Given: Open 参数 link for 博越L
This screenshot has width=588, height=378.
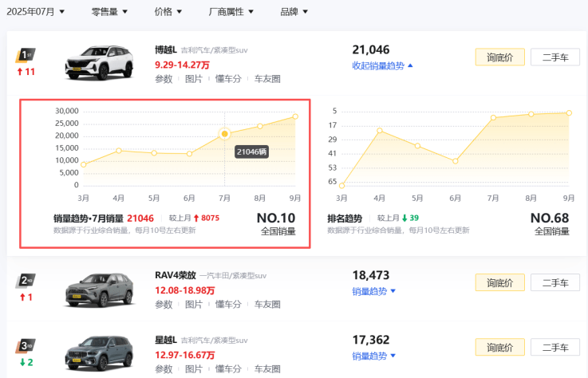Looking at the screenshot, I should coord(164,79).
